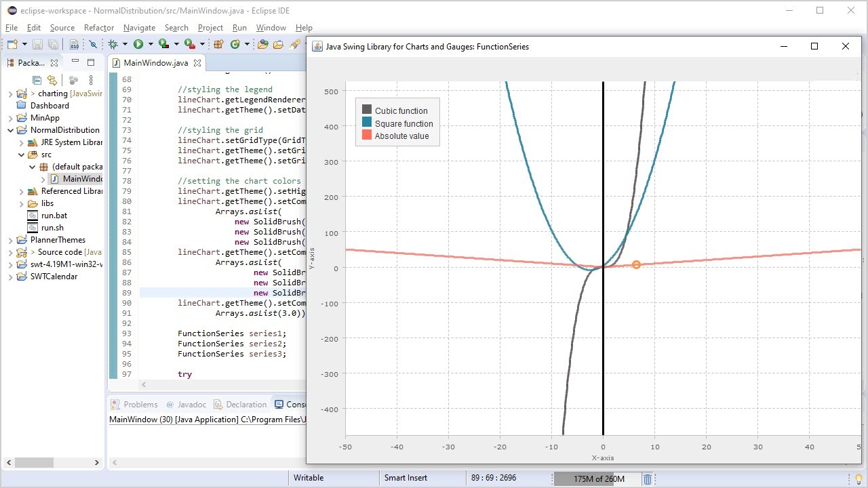Maximize the Package Explorer panel
This screenshot has width=868, height=488.
point(91,62)
